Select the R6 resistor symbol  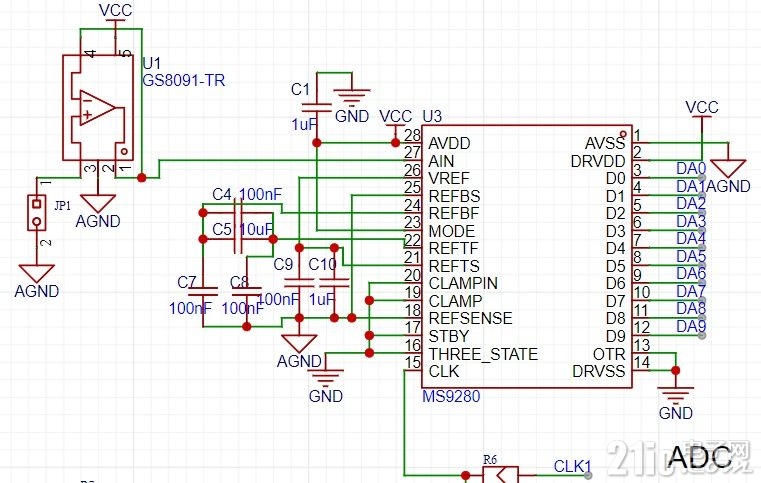click(x=500, y=474)
